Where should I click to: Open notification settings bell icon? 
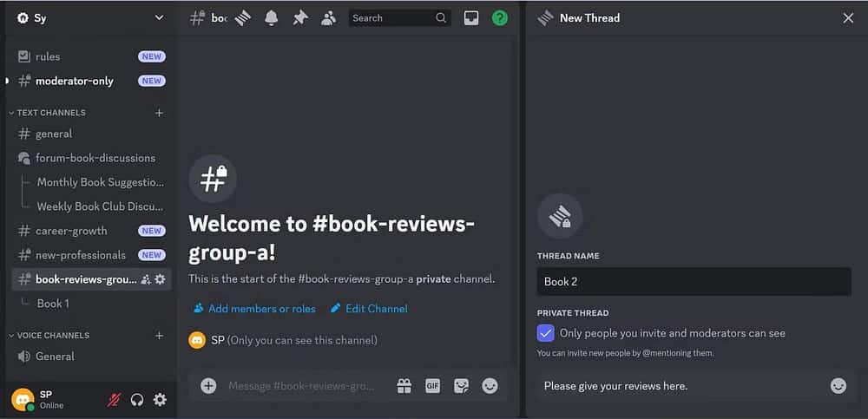271,18
